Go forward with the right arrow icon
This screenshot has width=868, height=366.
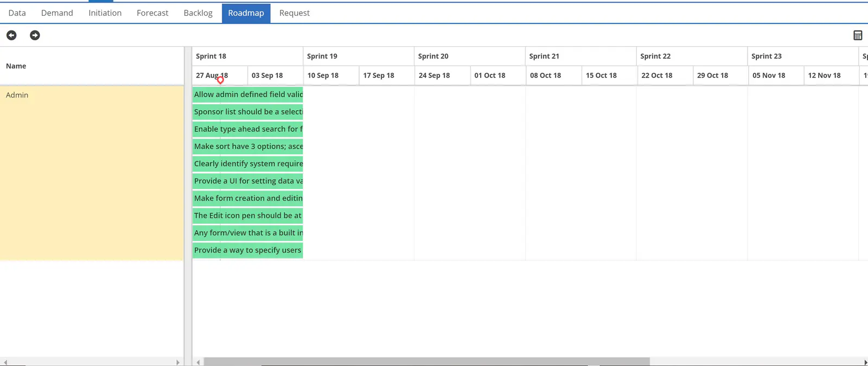coord(35,35)
